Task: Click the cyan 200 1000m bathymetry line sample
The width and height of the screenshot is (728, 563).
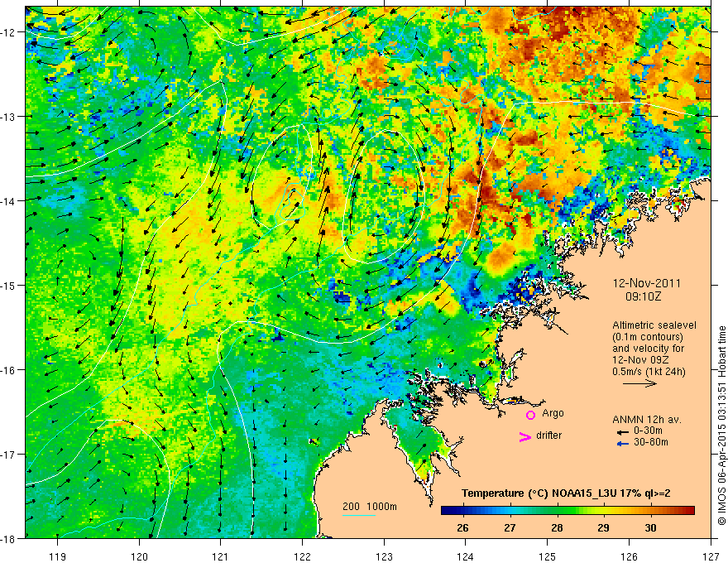Action: (x=359, y=515)
